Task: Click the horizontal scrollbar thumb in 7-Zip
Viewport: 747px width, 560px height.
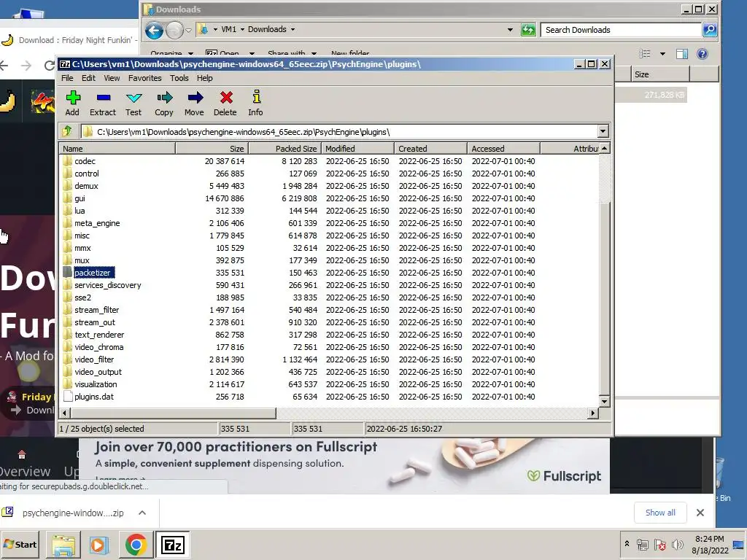Action: coord(173,413)
